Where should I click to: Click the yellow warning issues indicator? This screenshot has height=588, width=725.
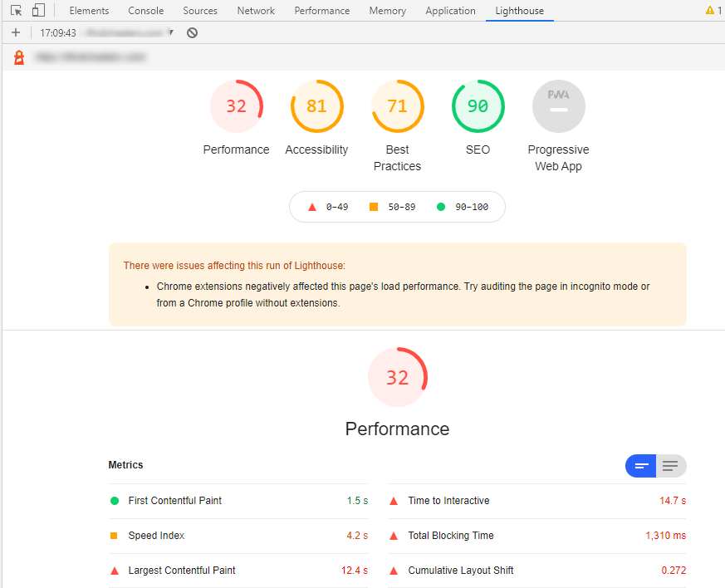(714, 10)
